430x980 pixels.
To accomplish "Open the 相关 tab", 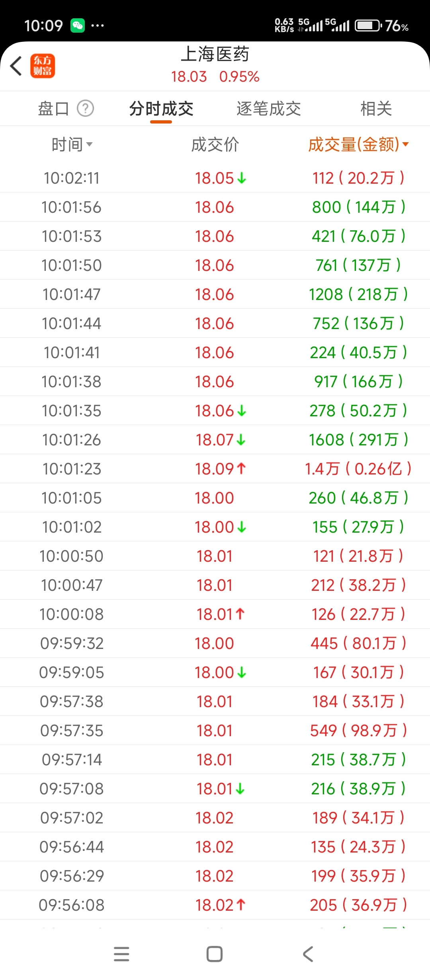I will click(x=376, y=108).
